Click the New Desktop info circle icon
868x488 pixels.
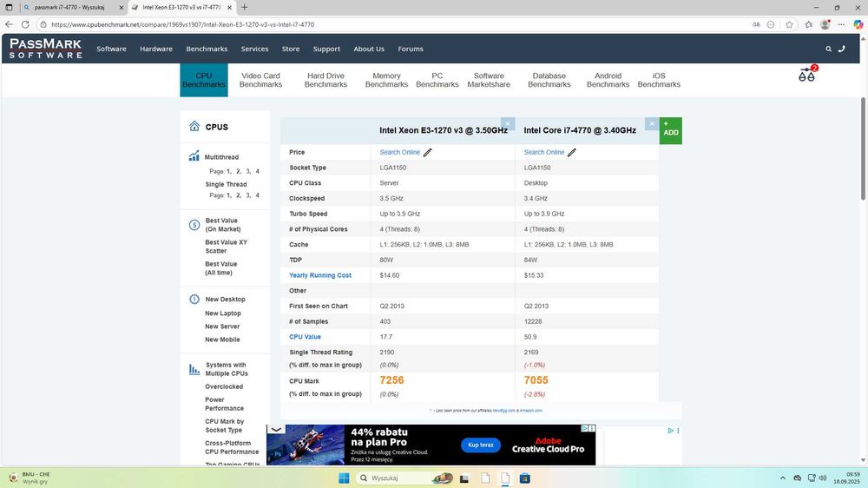194,299
